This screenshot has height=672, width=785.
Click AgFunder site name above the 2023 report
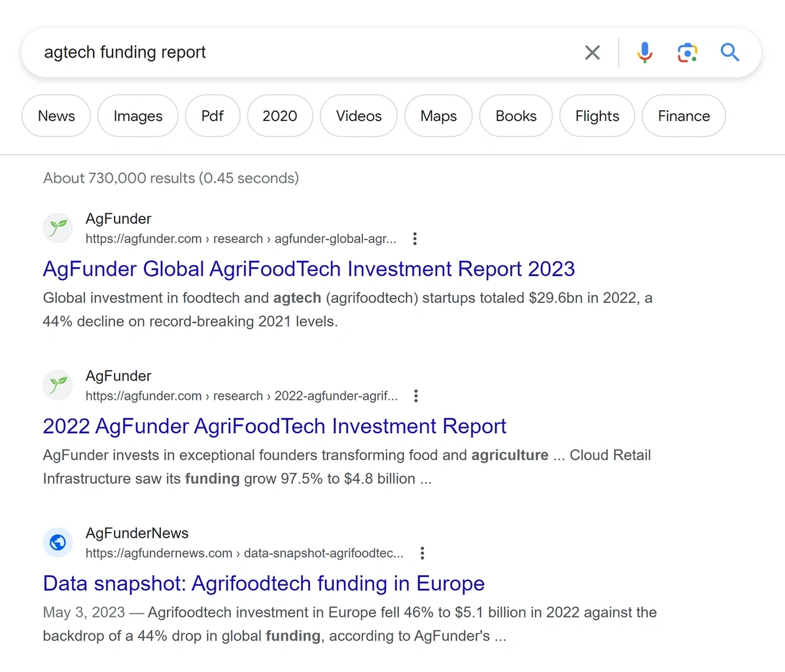tap(118, 219)
